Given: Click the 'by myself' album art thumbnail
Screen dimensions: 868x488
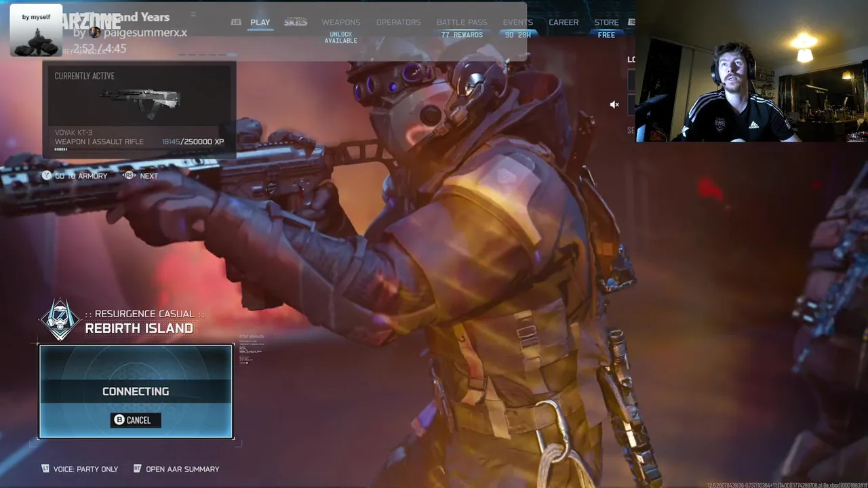Looking at the screenshot, I should point(36,30).
